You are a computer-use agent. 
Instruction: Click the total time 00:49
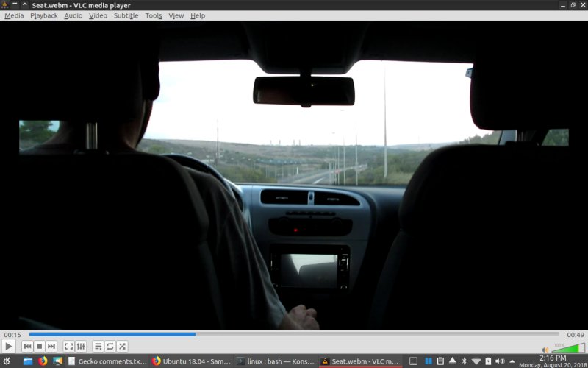tap(576, 335)
